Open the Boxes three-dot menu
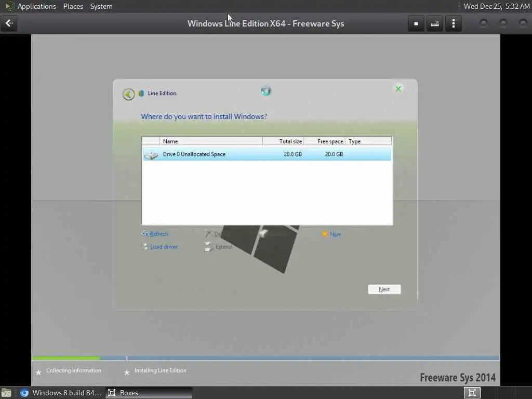The height and width of the screenshot is (399, 532). pos(454,23)
